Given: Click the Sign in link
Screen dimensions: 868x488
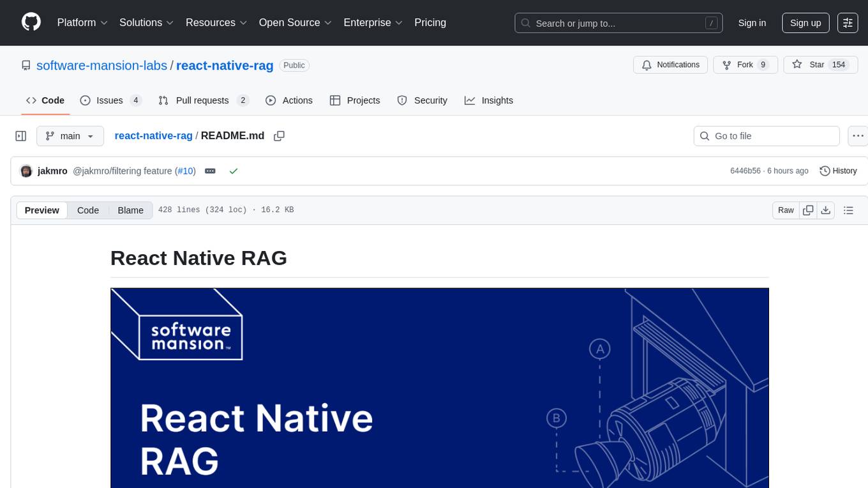Looking at the screenshot, I should (752, 23).
